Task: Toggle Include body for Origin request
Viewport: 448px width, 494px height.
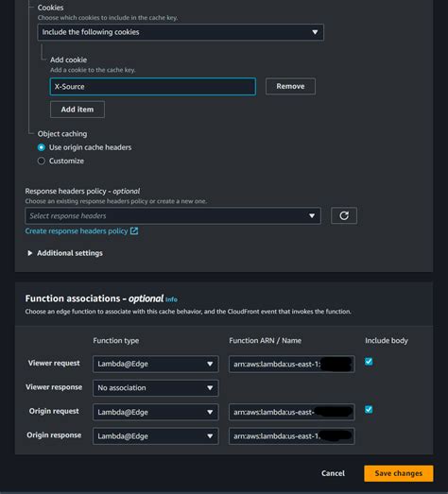Action: point(369,409)
